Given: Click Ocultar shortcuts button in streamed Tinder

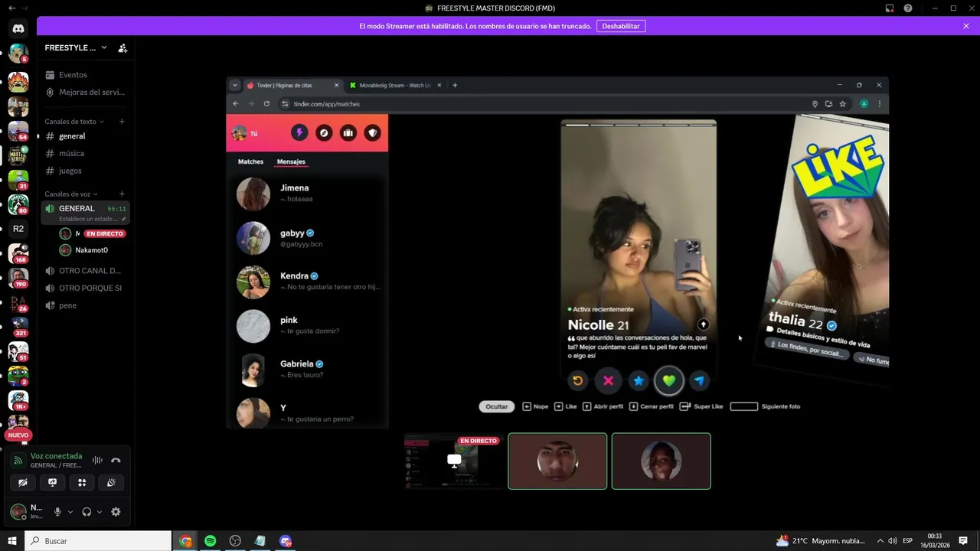Looking at the screenshot, I should click(497, 406).
